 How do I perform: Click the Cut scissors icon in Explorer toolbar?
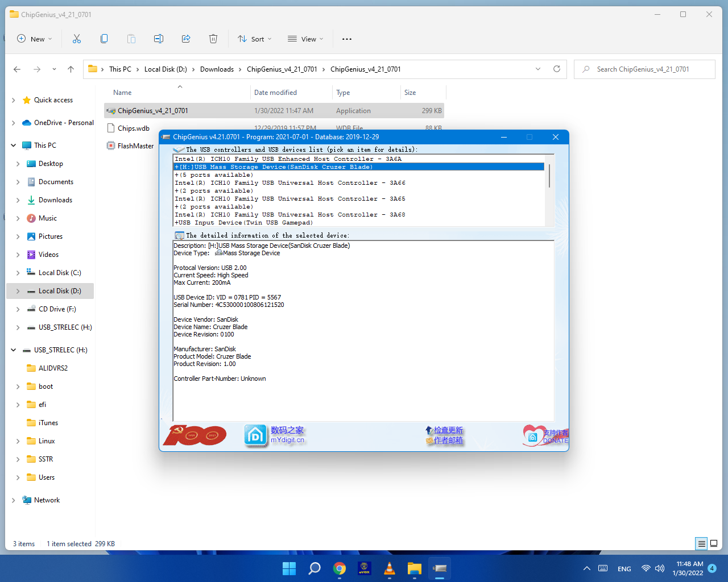(77, 39)
